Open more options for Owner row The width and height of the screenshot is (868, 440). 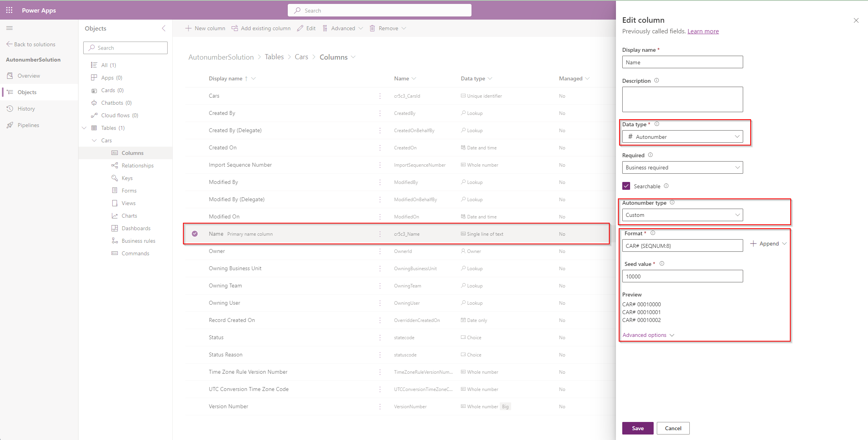pyautogui.click(x=380, y=251)
